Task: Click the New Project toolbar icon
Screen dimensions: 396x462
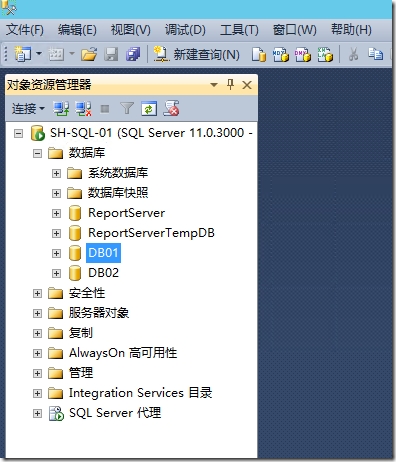Action: click(22, 54)
